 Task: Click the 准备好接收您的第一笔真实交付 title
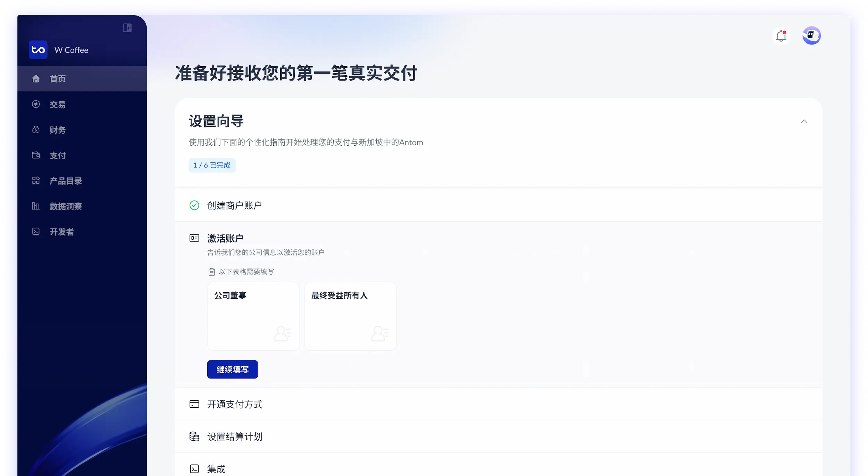(x=296, y=73)
